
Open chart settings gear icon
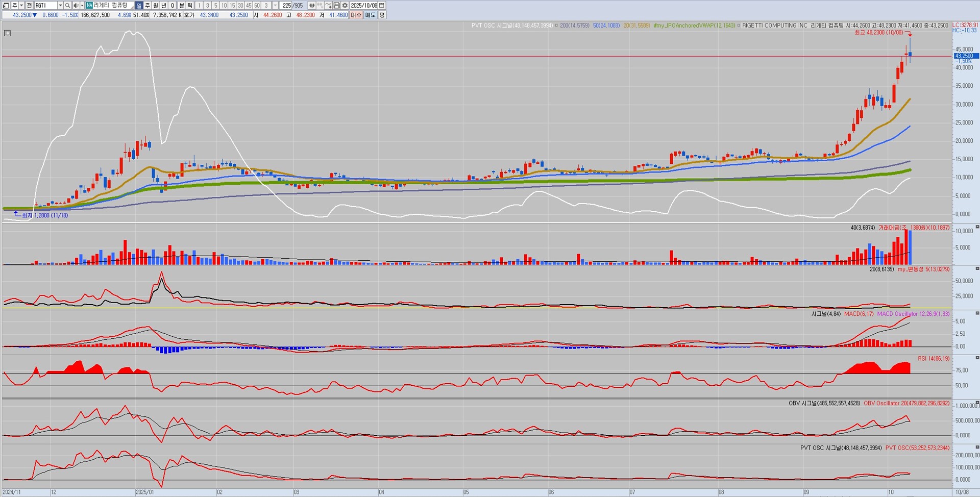click(x=345, y=6)
